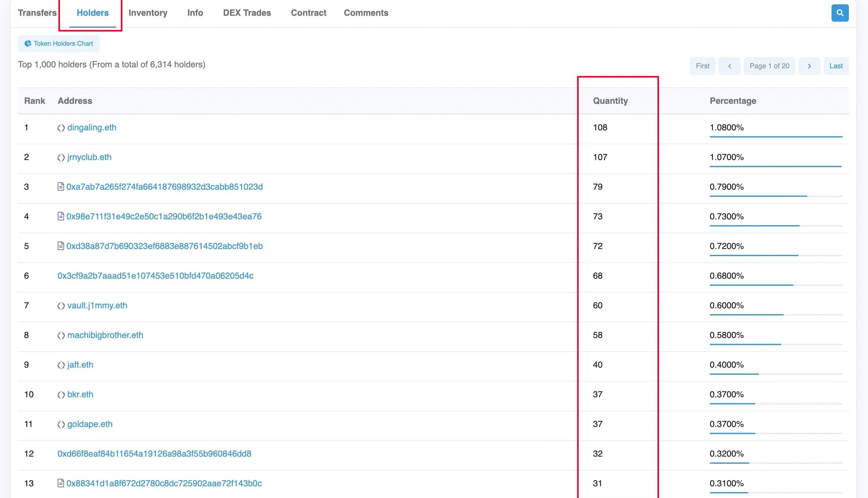Click the ENS icon beside dingaling.eth
The height and width of the screenshot is (498, 868).
point(61,128)
